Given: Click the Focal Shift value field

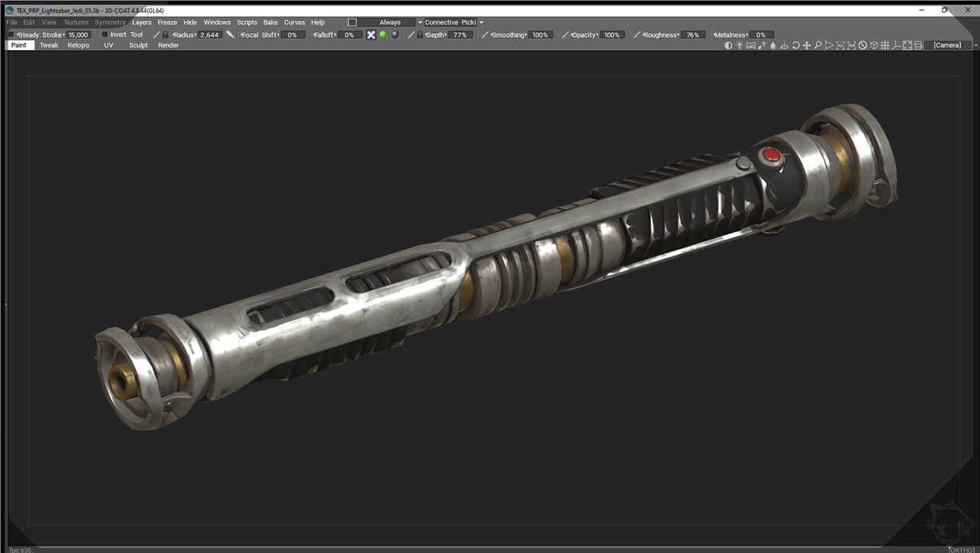Looking at the screenshot, I should pos(292,34).
